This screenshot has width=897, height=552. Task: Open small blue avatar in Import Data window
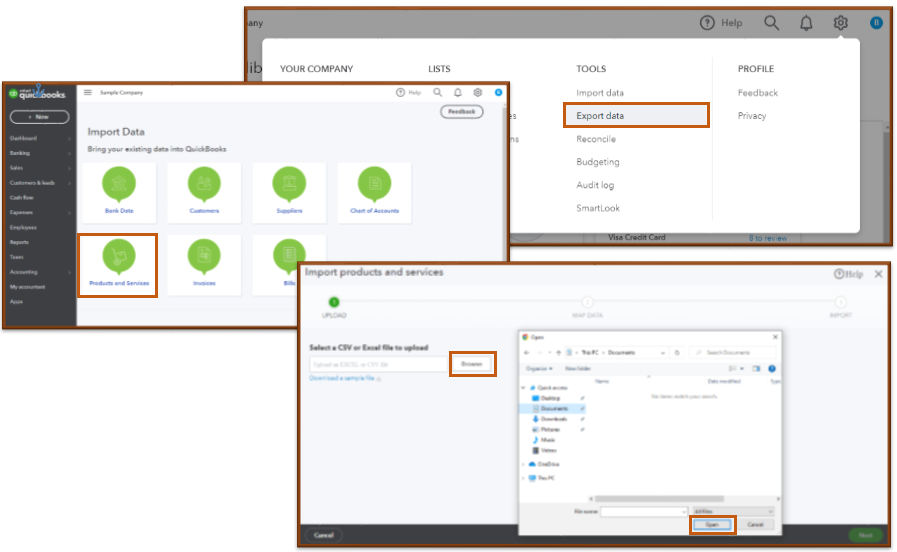[x=498, y=92]
